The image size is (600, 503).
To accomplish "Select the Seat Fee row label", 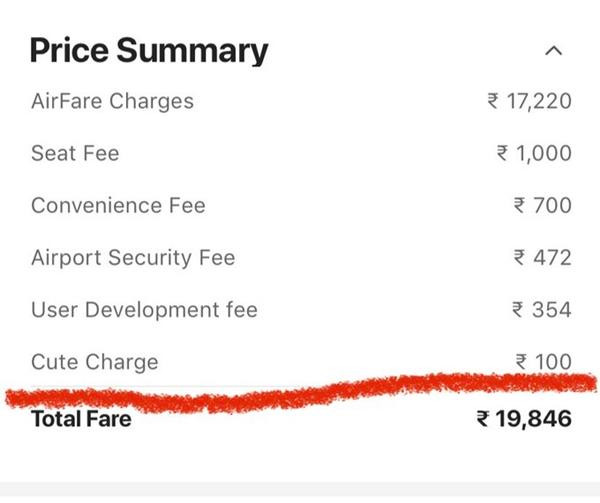I will tap(75, 153).
